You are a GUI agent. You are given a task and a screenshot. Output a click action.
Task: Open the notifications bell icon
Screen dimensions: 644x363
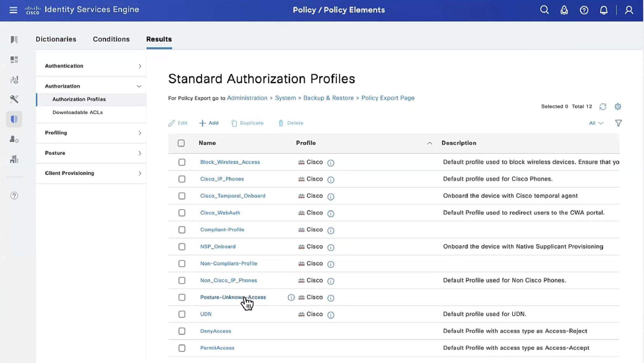pyautogui.click(x=603, y=10)
